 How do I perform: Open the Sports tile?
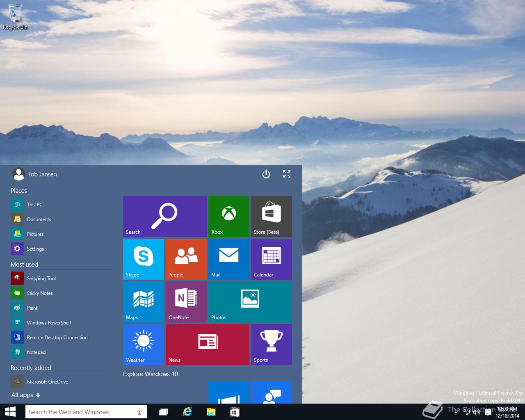pos(272,345)
